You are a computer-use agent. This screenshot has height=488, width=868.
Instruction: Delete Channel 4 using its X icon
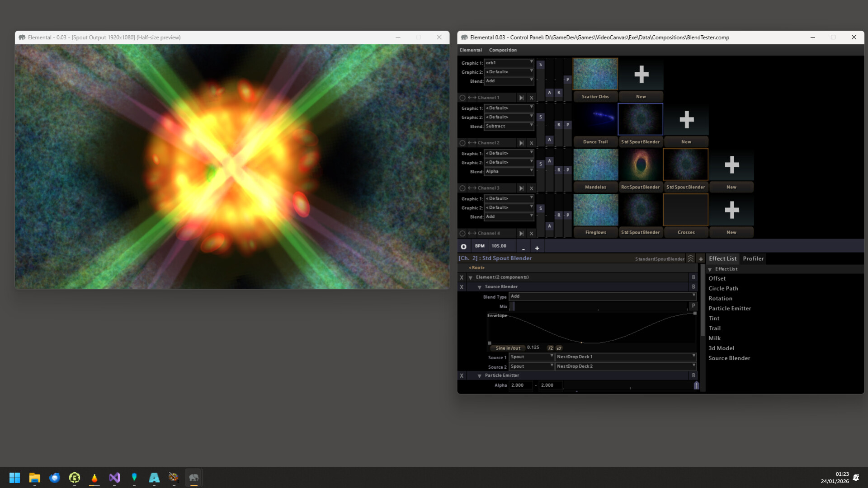point(532,233)
